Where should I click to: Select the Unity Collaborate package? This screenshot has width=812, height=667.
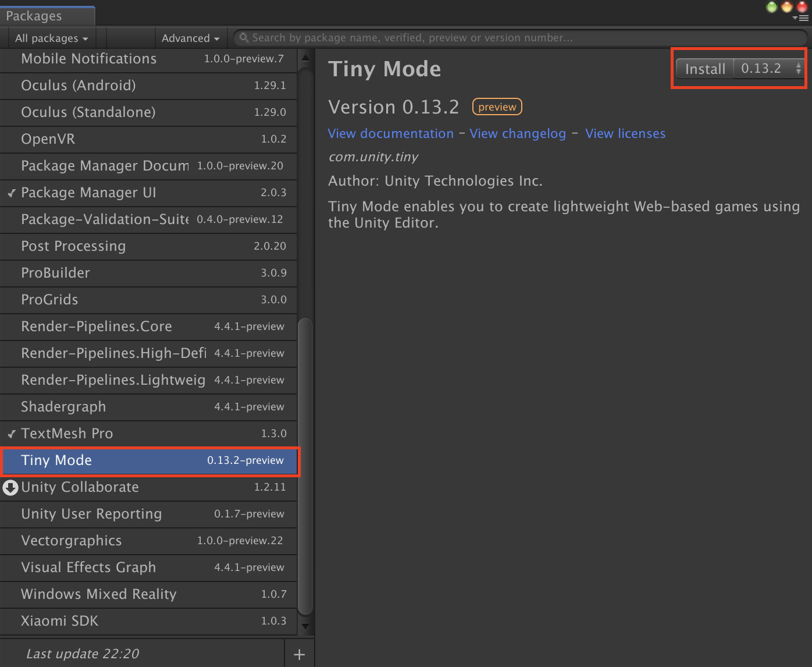148,487
